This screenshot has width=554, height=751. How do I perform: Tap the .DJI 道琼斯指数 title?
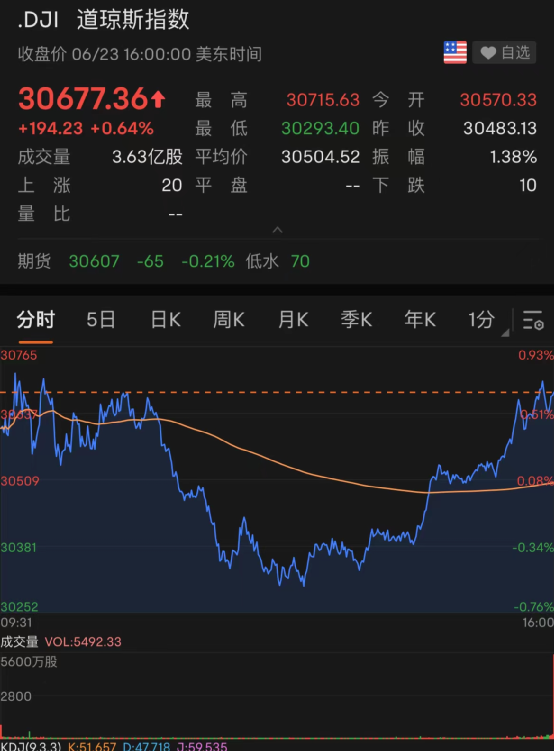pyautogui.click(x=103, y=20)
